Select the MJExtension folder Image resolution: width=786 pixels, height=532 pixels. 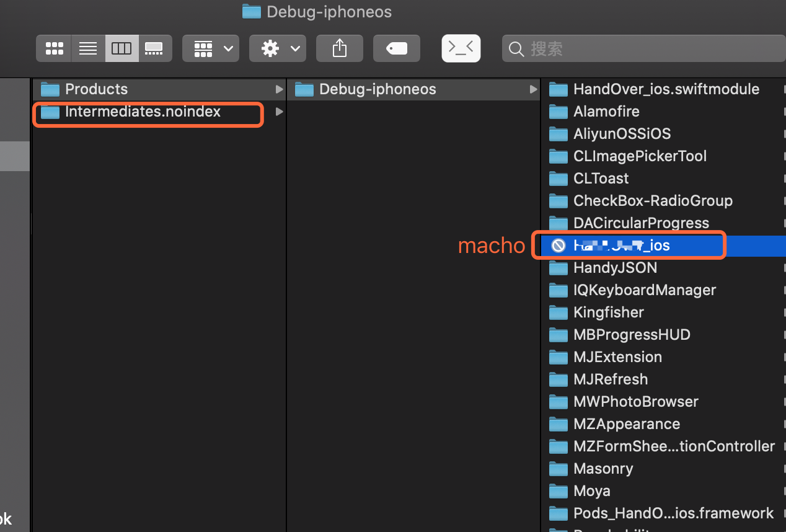pos(663,357)
